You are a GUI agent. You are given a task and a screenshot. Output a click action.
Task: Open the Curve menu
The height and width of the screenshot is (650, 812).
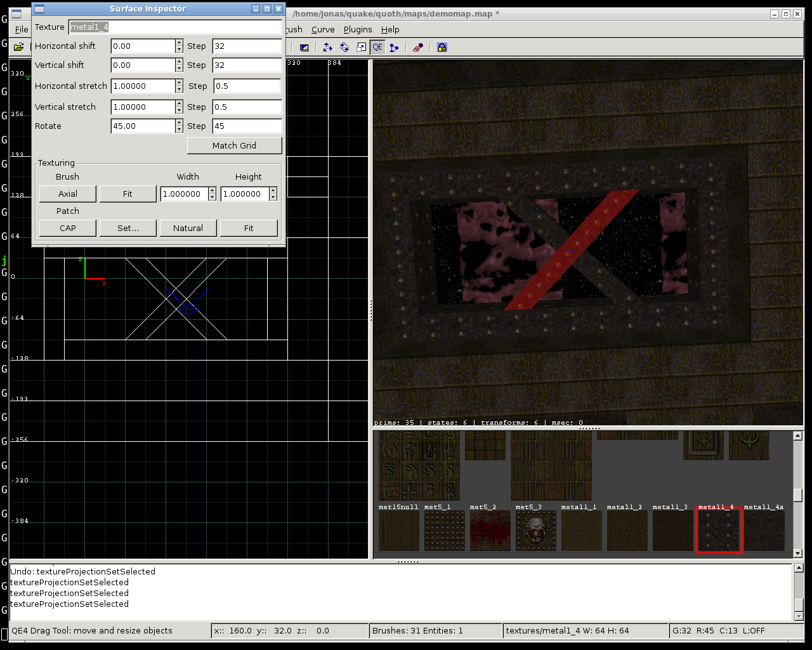click(x=323, y=29)
